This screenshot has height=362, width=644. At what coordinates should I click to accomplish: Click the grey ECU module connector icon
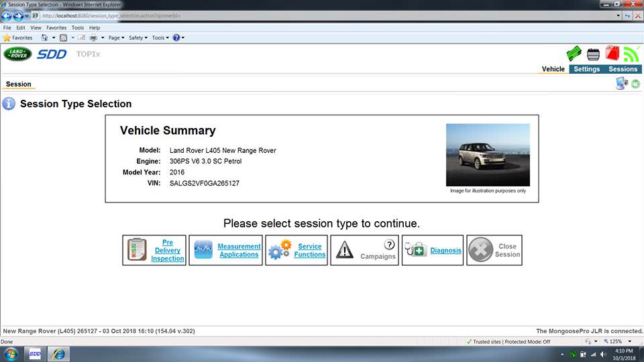(593, 54)
